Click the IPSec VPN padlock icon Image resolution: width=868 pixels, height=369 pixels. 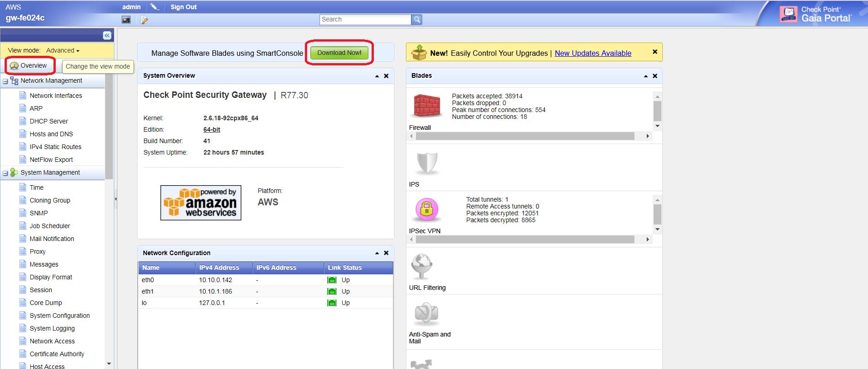(x=426, y=209)
